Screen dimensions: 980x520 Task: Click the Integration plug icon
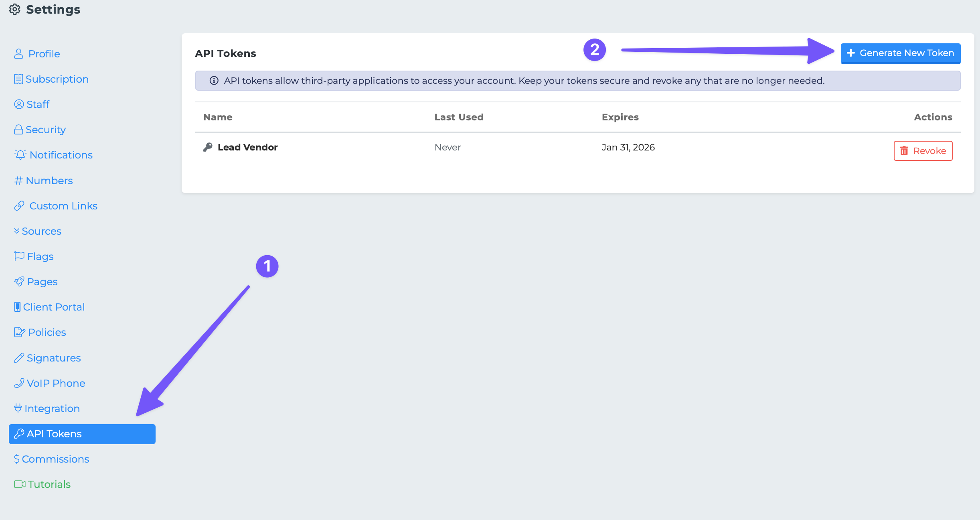click(18, 408)
